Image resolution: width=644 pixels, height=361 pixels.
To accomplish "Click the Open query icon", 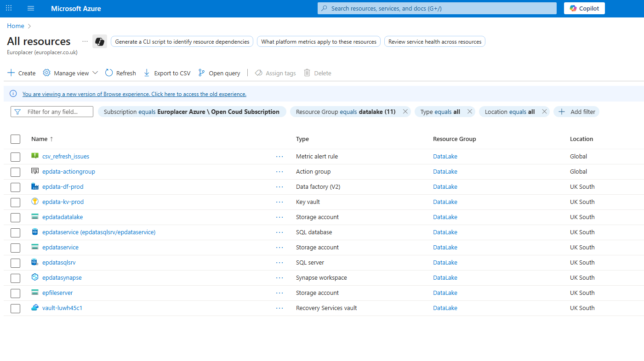I will pyautogui.click(x=201, y=73).
